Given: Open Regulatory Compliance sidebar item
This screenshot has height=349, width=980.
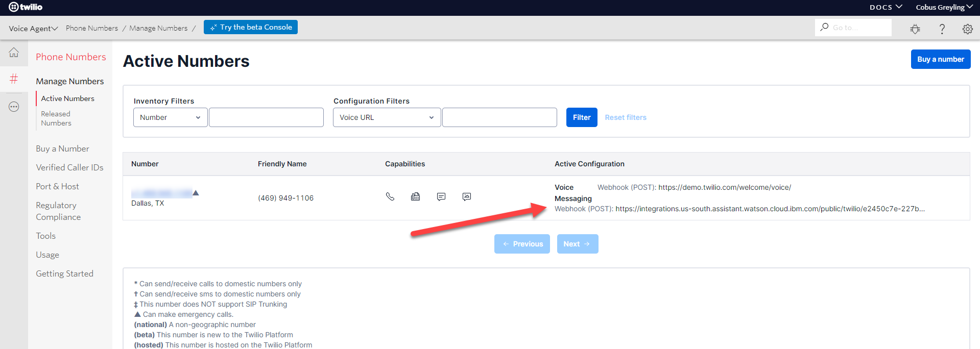Looking at the screenshot, I should pos(58,211).
